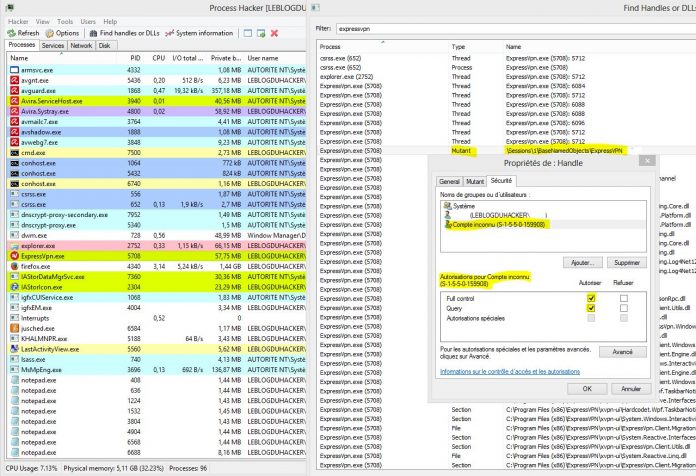Click the Find Handles window title icon
This screenshot has height=476, width=696.
point(316,8)
